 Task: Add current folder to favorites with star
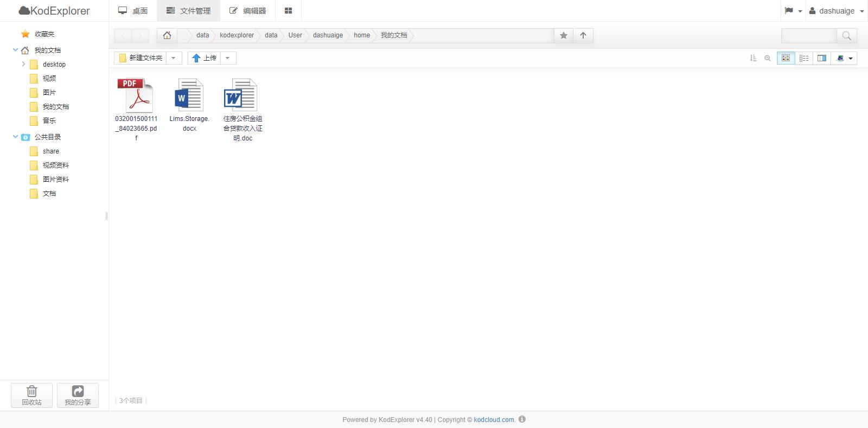pos(564,36)
